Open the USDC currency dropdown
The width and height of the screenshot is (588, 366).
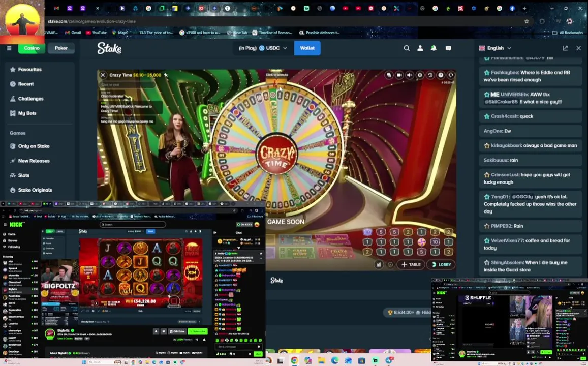263,48
